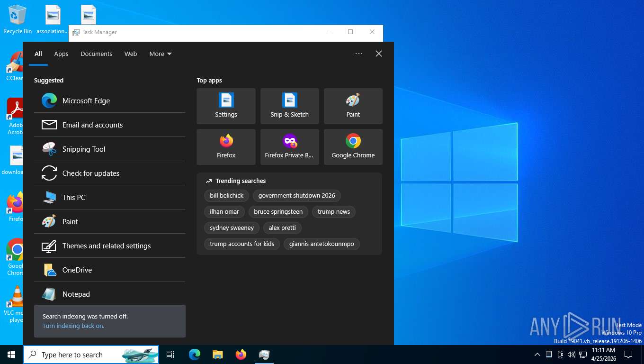The image size is (644, 364).
Task: Open Settings tile in Top apps
Action: coord(226,106)
